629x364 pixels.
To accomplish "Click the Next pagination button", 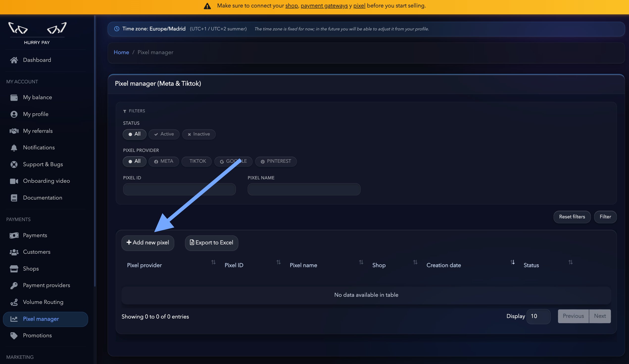I will (x=600, y=316).
